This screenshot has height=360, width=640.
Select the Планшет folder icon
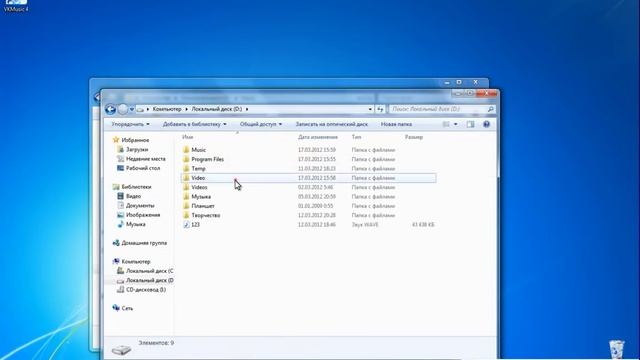pos(186,206)
